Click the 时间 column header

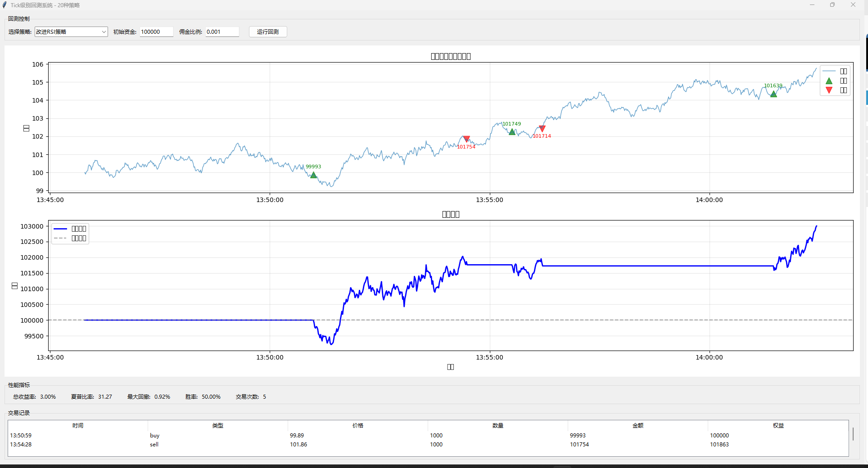pos(78,426)
